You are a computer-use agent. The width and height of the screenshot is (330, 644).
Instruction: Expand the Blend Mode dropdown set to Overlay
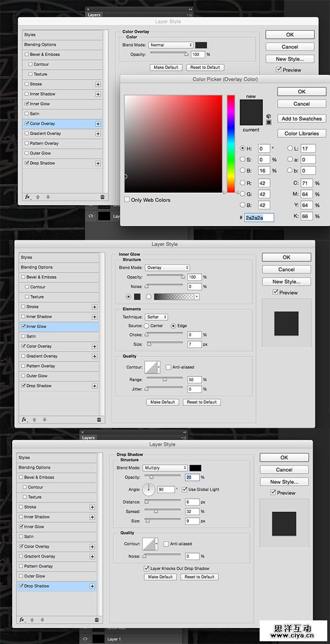tap(167, 268)
